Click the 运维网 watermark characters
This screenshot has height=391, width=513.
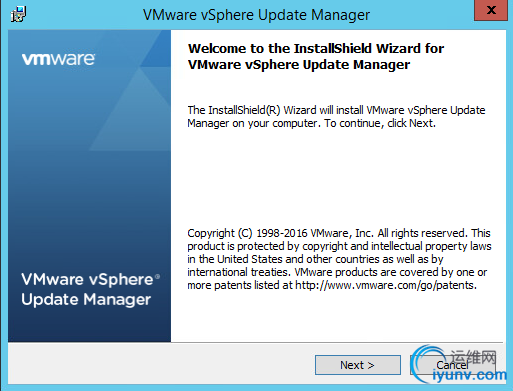pos(473,357)
